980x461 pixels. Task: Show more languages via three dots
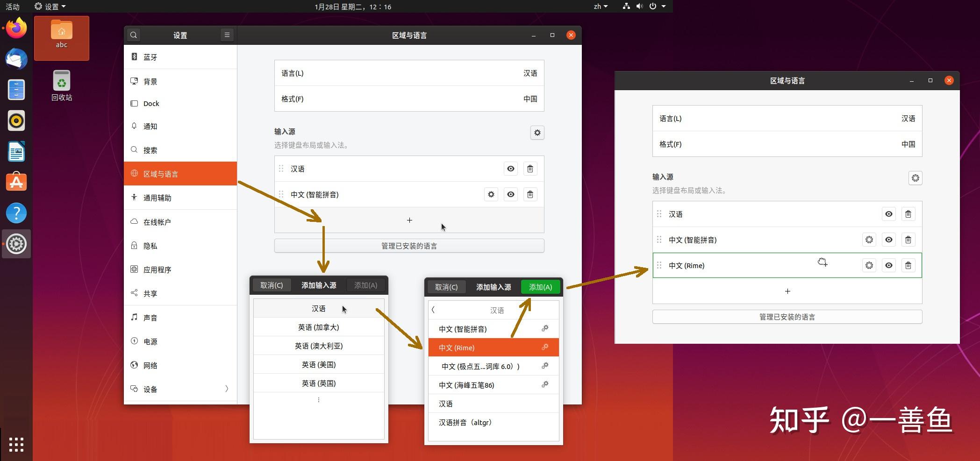[x=319, y=400]
